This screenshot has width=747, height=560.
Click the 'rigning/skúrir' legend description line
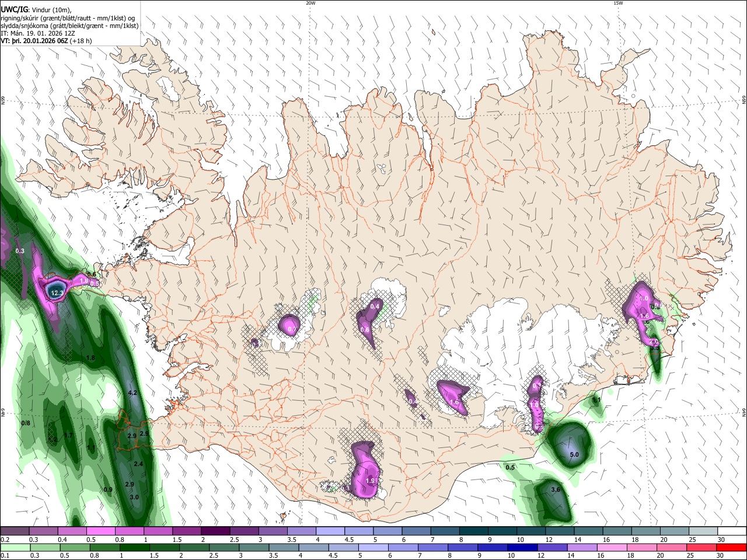(68, 17)
